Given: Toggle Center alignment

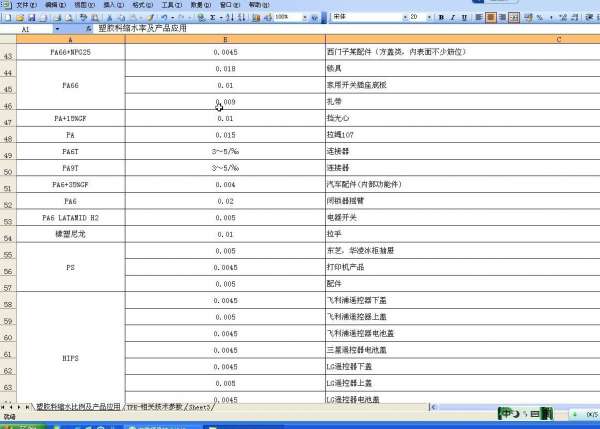Looking at the screenshot, I should tap(491, 17).
